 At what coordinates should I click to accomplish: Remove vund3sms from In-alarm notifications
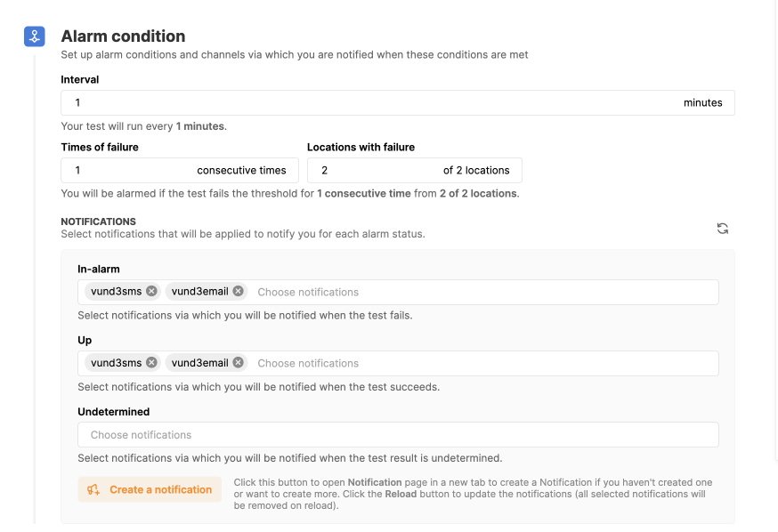(x=151, y=291)
